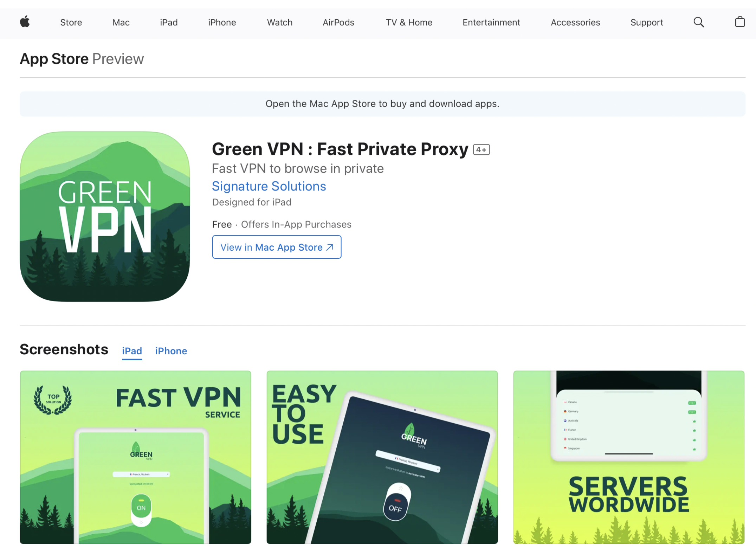Open the iPhone navigation item

click(222, 22)
